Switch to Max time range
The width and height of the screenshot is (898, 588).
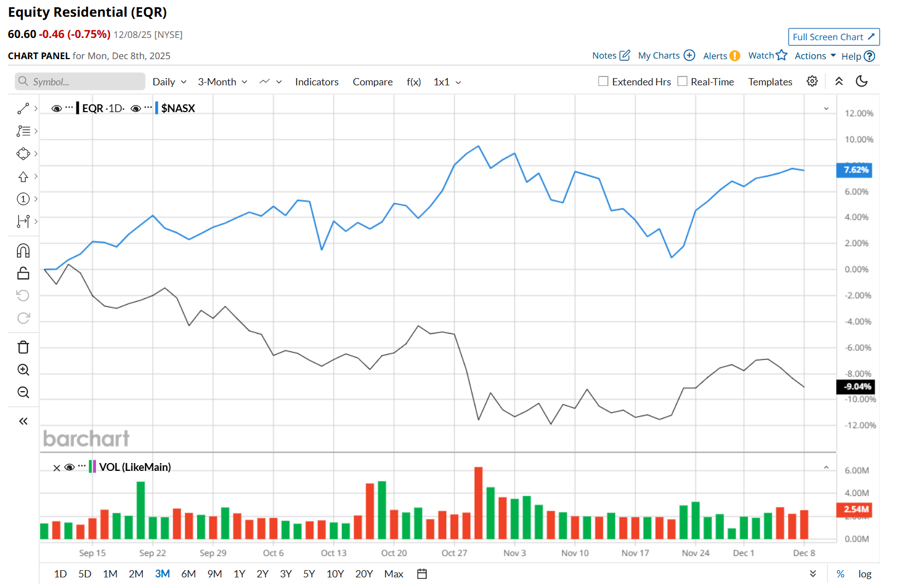[x=394, y=573]
